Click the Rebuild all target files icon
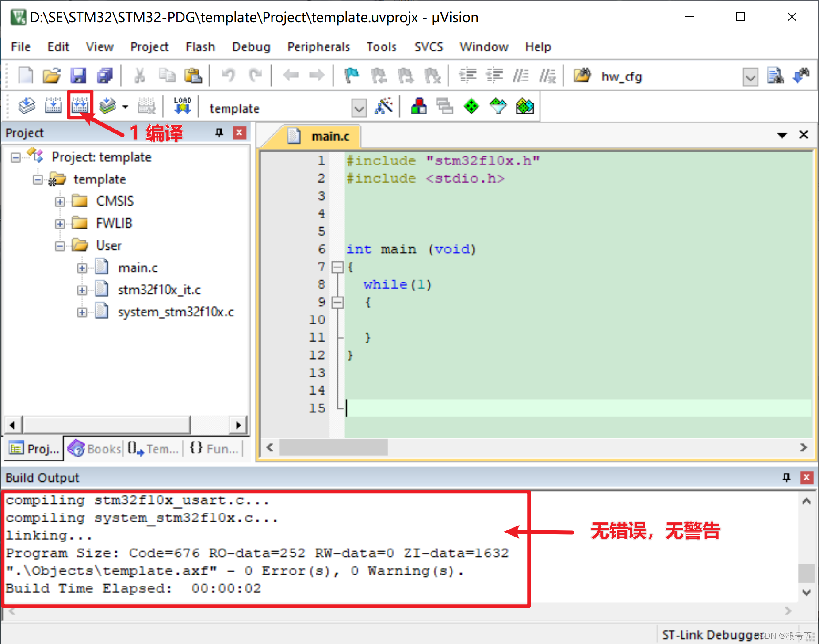 tap(80, 105)
